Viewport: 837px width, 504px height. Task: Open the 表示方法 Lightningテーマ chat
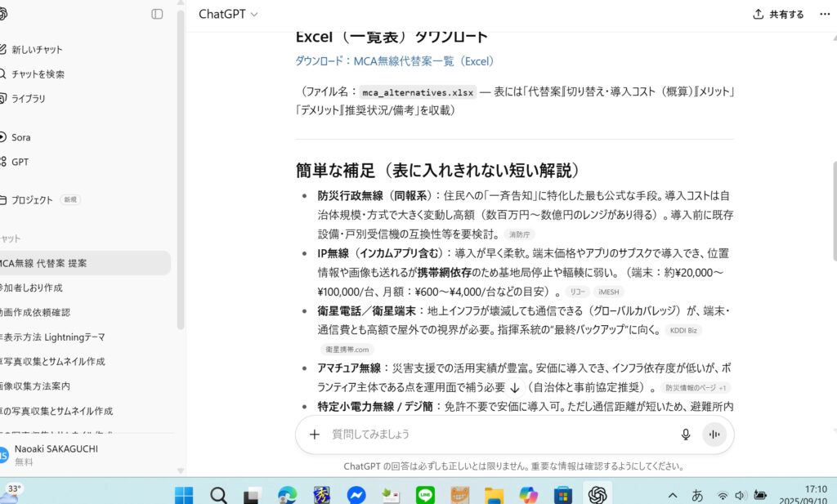pos(84,337)
